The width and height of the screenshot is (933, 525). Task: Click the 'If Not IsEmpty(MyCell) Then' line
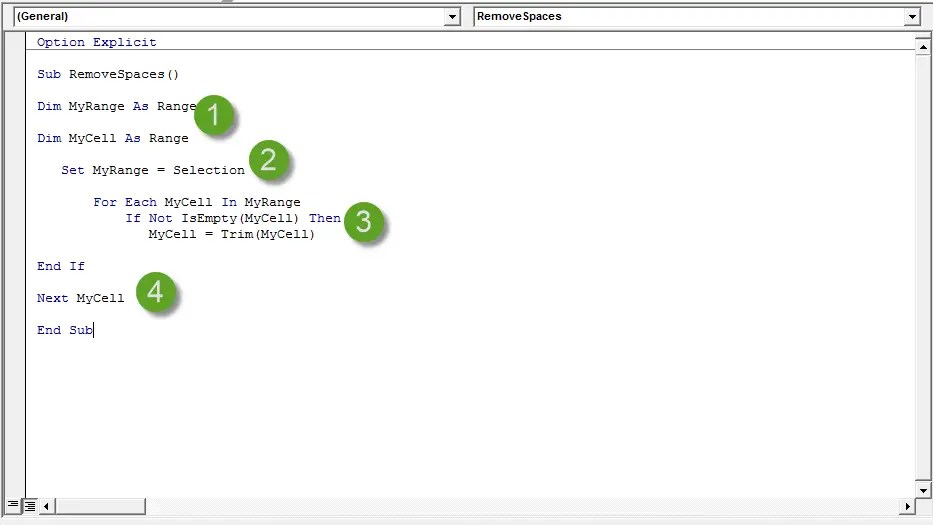(x=233, y=218)
